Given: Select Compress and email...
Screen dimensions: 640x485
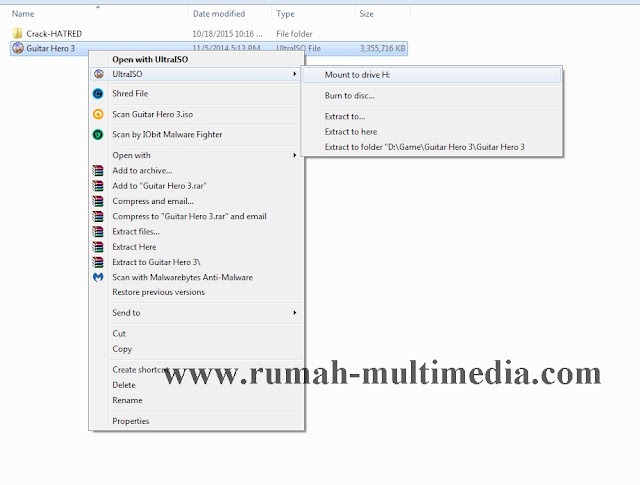Looking at the screenshot, I should (x=153, y=201).
